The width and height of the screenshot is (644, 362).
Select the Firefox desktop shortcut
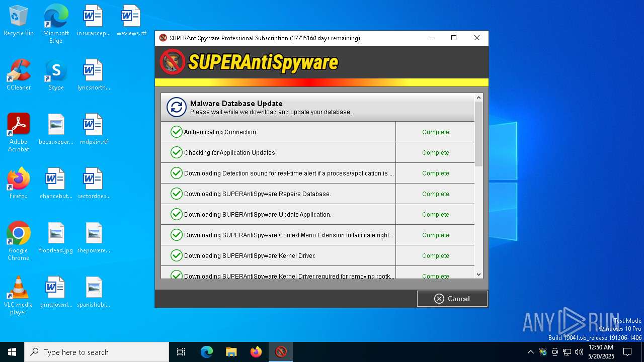19,184
